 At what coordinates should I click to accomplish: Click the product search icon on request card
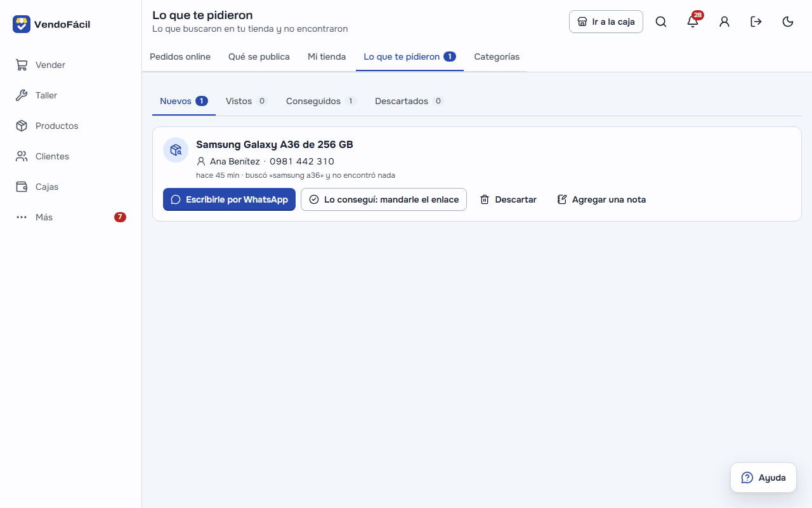(176, 150)
